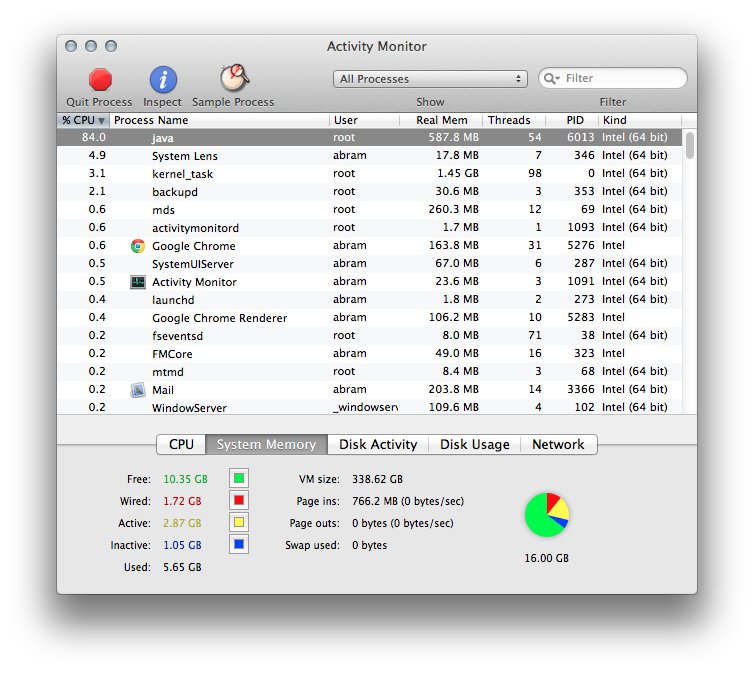The image size is (754, 673).
Task: Select the SystemUIServer process row
Action: 369,263
